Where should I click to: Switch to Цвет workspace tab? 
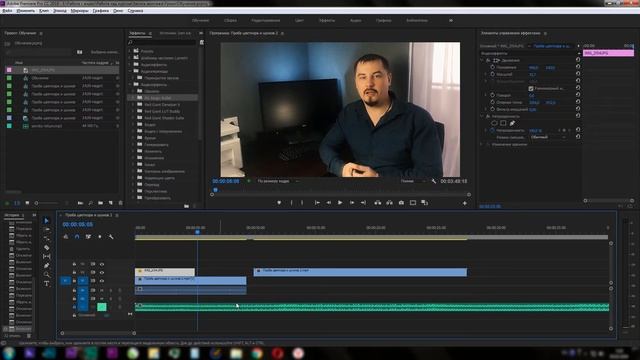(x=299, y=20)
